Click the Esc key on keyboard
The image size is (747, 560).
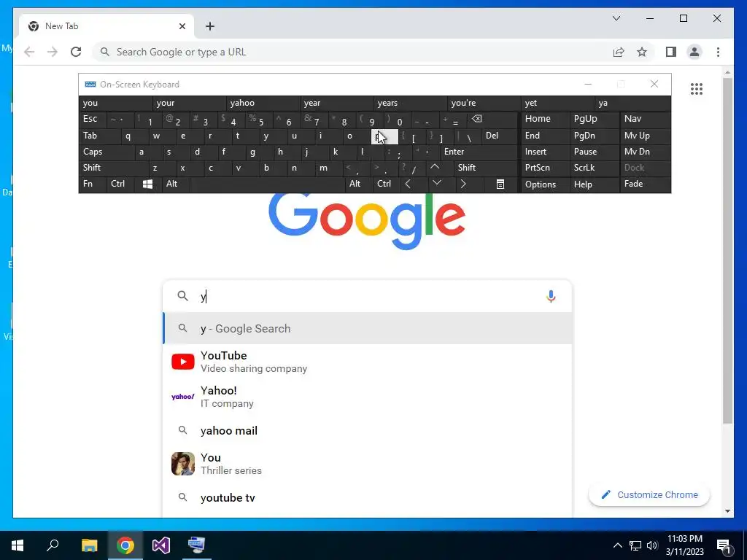tap(93, 119)
